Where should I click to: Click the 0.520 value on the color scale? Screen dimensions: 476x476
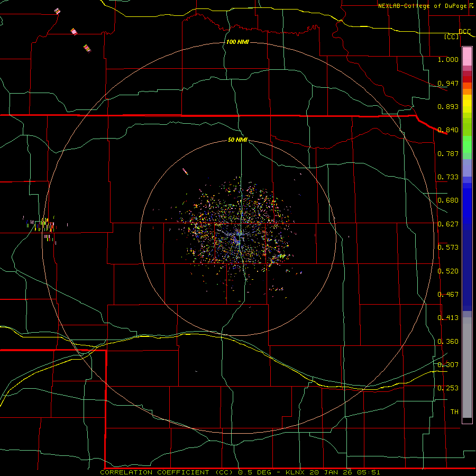(448, 271)
